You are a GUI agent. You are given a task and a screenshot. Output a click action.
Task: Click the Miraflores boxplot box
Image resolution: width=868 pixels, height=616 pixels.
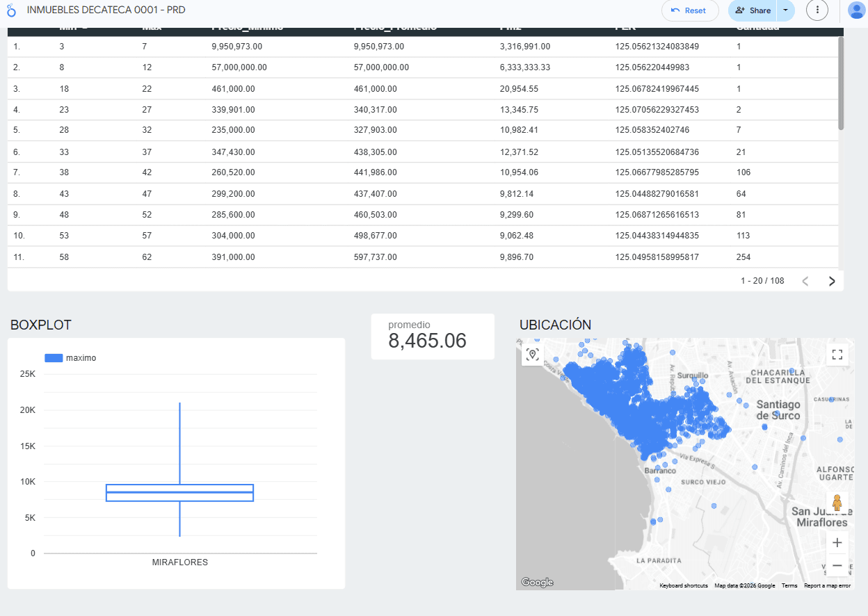click(180, 492)
